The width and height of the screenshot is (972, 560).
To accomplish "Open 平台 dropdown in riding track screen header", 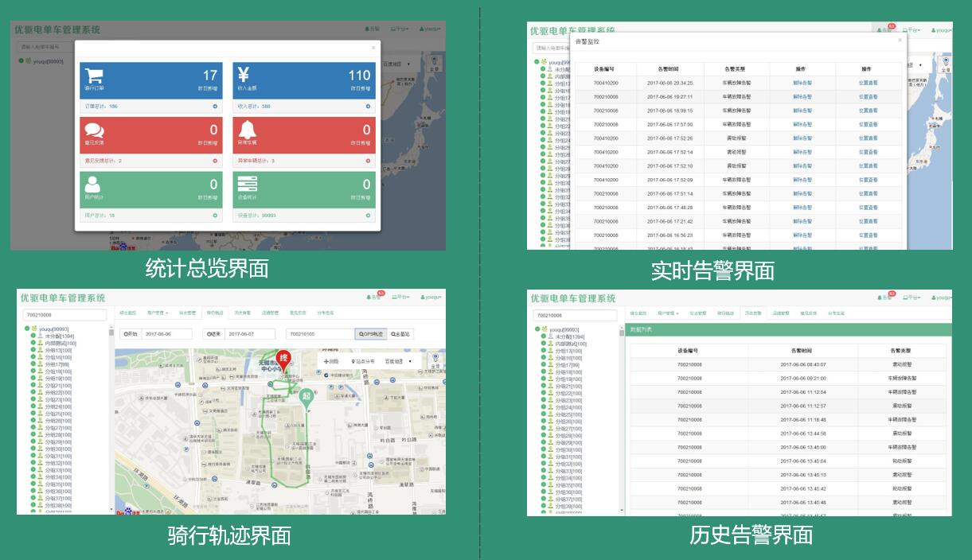I will [400, 297].
